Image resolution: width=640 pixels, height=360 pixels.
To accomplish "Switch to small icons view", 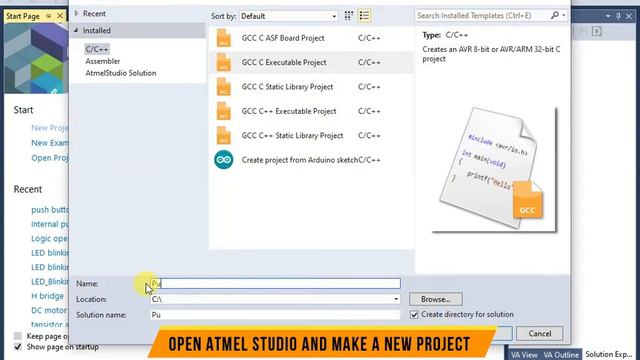I will [x=349, y=16].
